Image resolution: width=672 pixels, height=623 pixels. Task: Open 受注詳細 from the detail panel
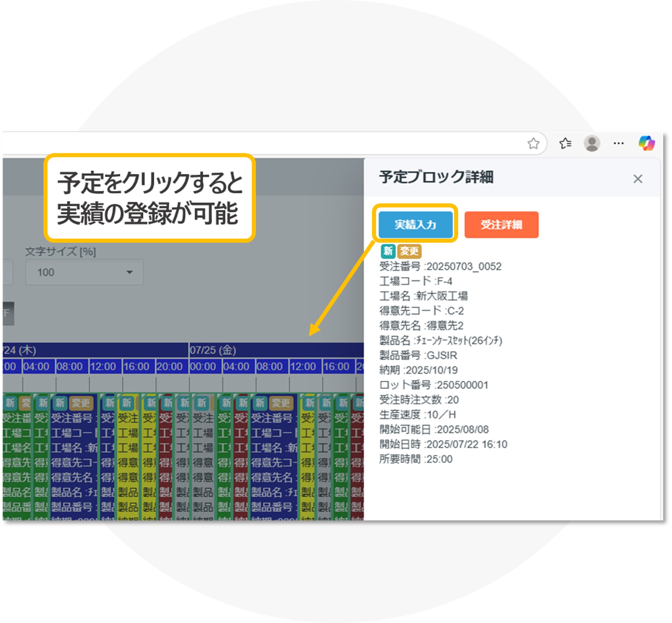point(501,225)
